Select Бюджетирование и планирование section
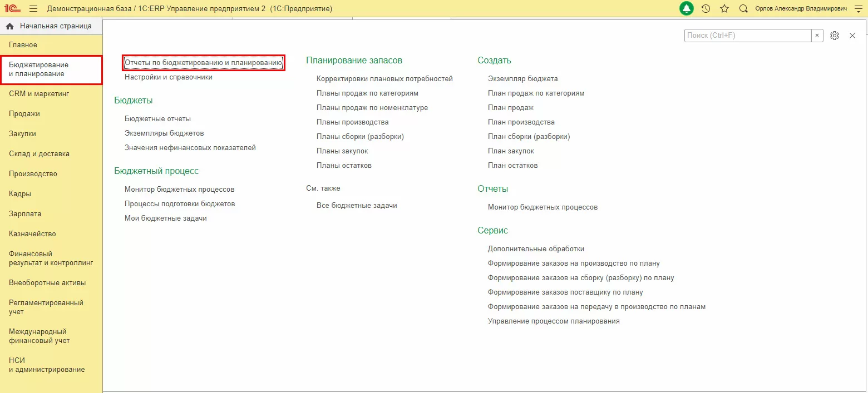The image size is (868, 393). click(x=51, y=69)
